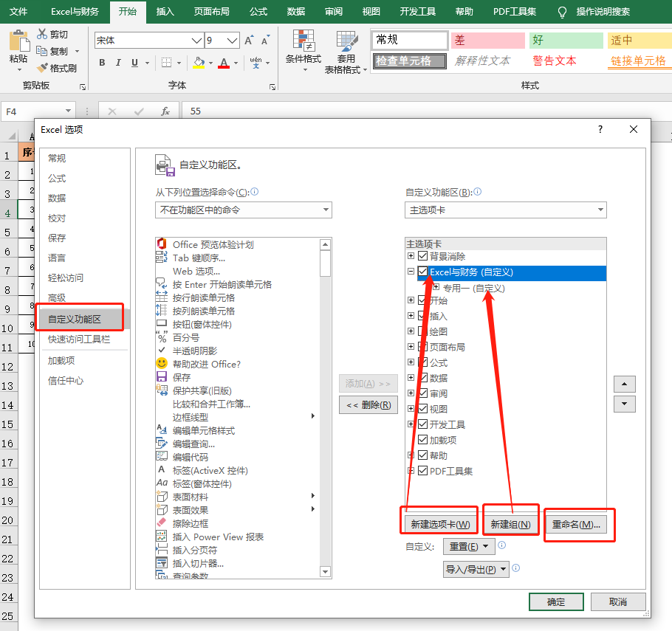Open the Name Box dropdown arrow

pyautogui.click(x=68, y=111)
